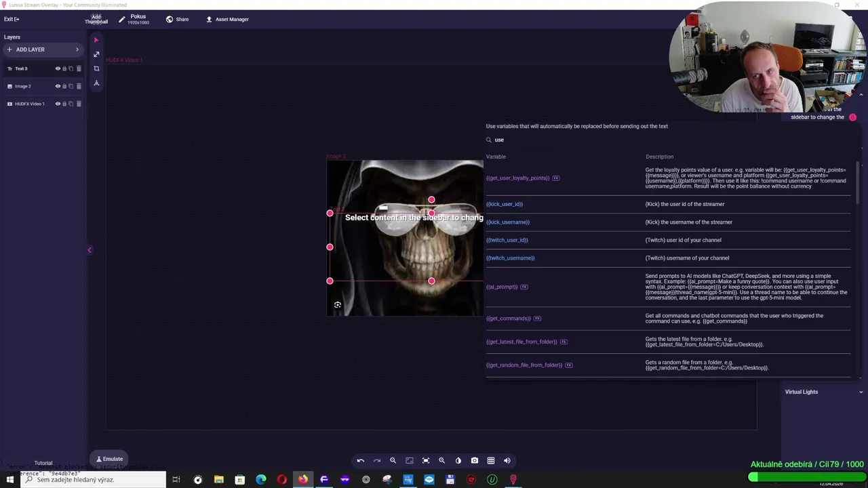
Task: Click Exit to leave the overlay editor
Action: point(12,19)
